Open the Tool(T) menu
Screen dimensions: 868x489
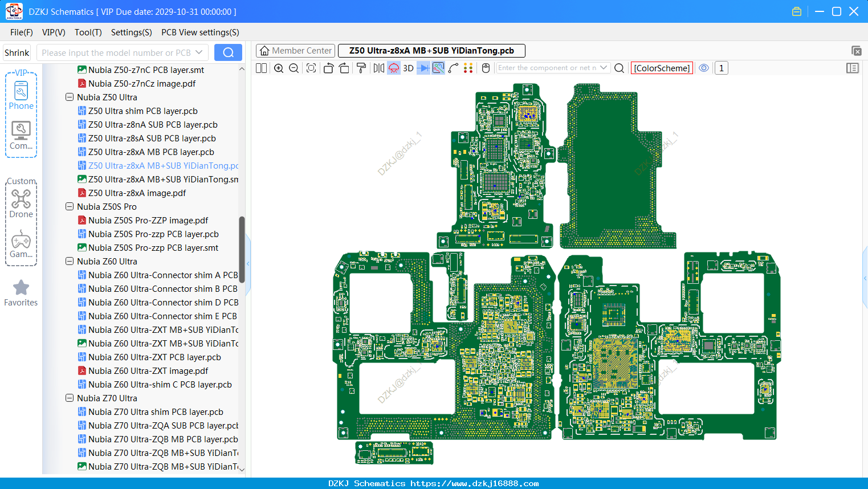88,32
